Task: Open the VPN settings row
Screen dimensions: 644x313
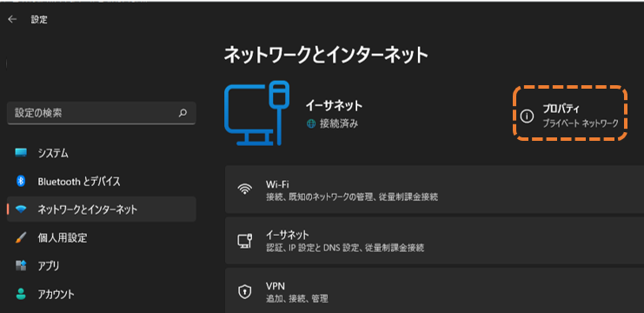Action: [x=435, y=290]
